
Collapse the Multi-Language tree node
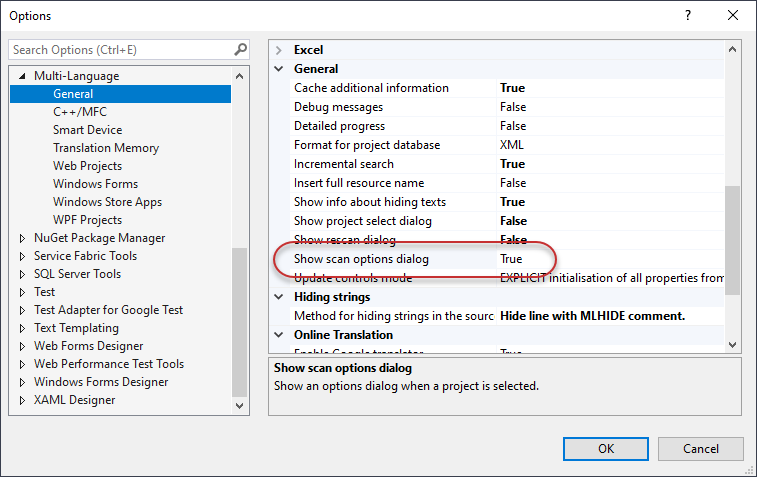tap(23, 76)
